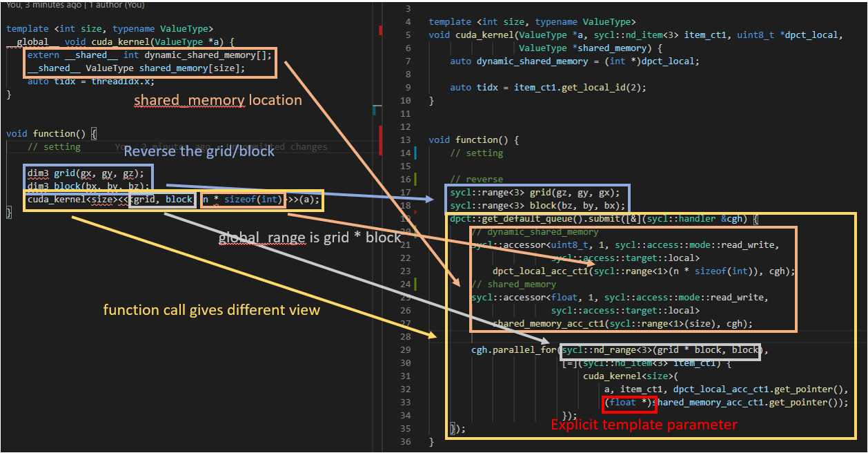Open the '1 author (You)' code lens
The height and width of the screenshot is (453, 868).
105,4
